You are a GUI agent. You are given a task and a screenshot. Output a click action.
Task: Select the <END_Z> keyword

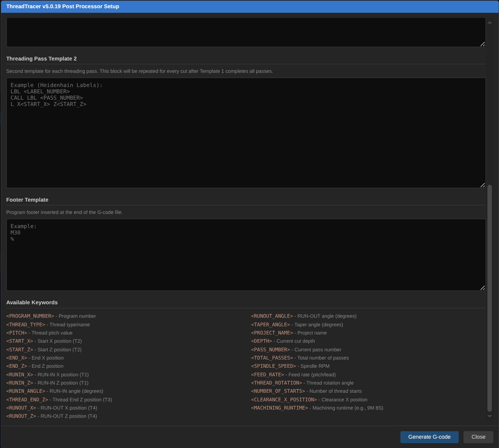[x=17, y=366]
